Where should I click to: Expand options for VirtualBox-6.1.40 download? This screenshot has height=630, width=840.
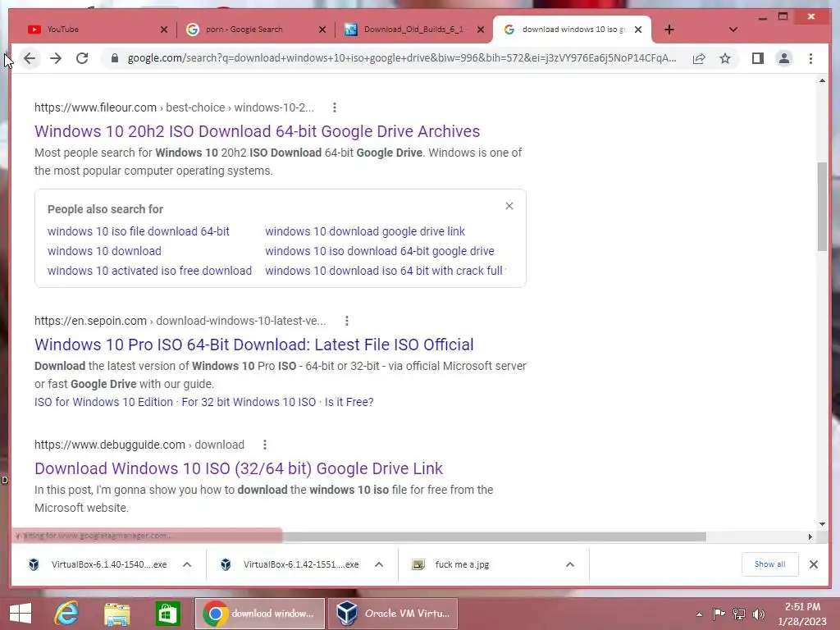pyautogui.click(x=187, y=564)
